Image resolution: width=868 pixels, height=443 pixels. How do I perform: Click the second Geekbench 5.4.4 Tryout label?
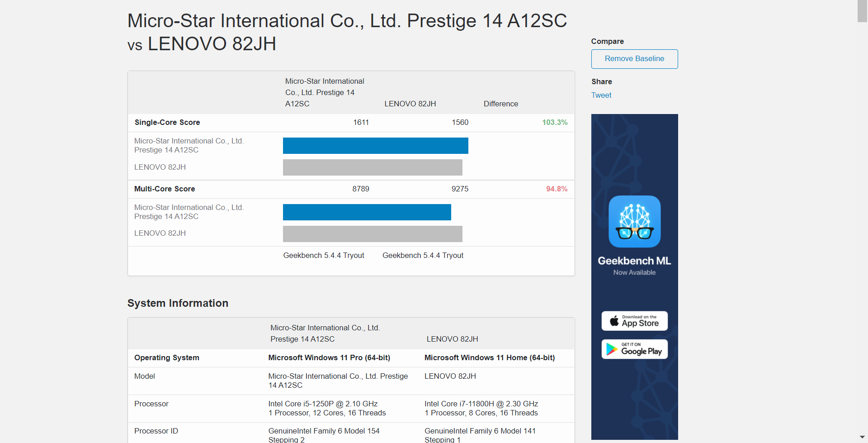[x=423, y=255]
